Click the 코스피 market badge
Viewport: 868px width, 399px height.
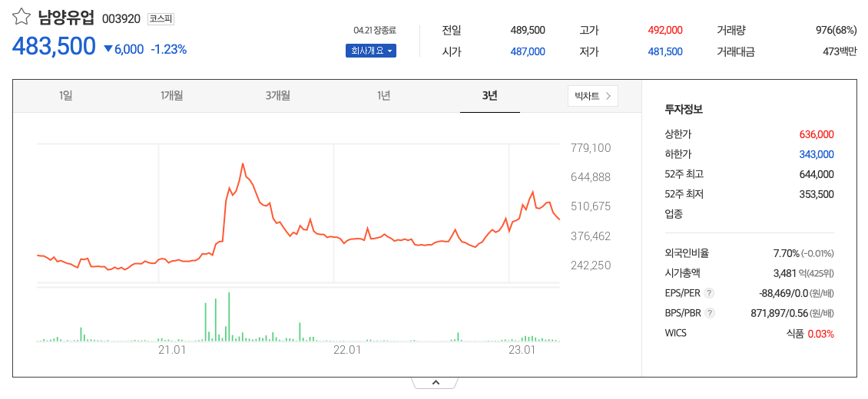click(161, 18)
